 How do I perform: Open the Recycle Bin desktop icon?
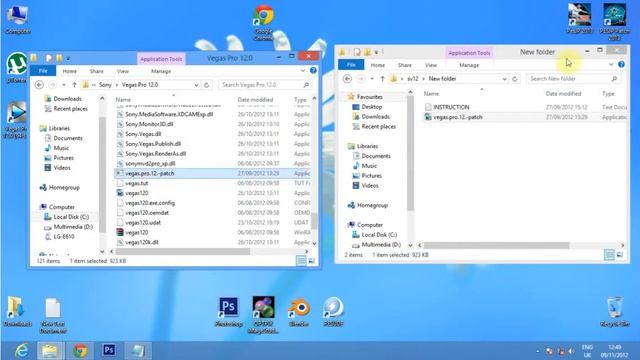coord(615,311)
